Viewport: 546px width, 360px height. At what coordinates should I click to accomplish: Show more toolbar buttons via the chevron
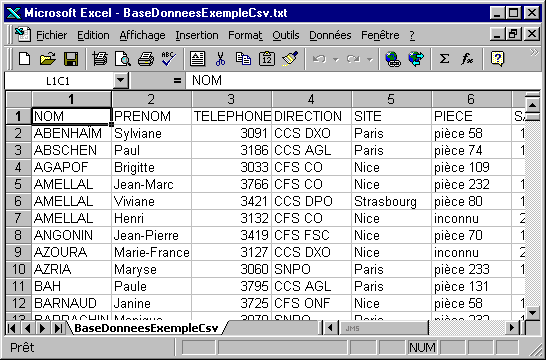click(x=534, y=53)
